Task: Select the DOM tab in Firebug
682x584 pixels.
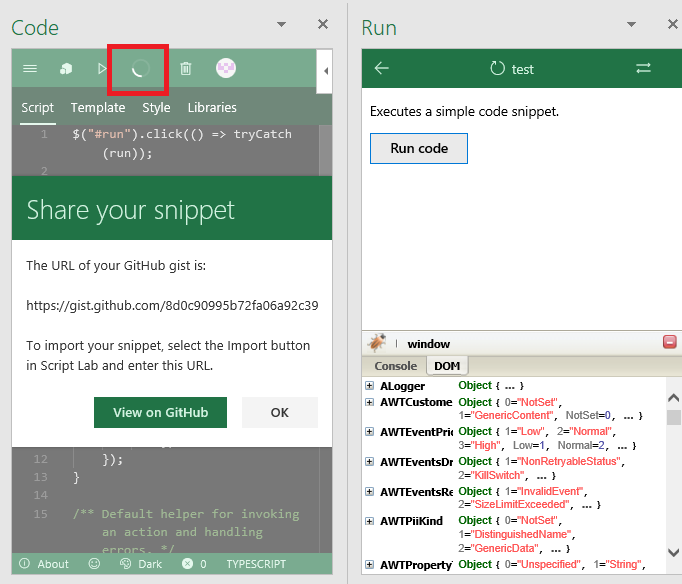Action: 447,366
